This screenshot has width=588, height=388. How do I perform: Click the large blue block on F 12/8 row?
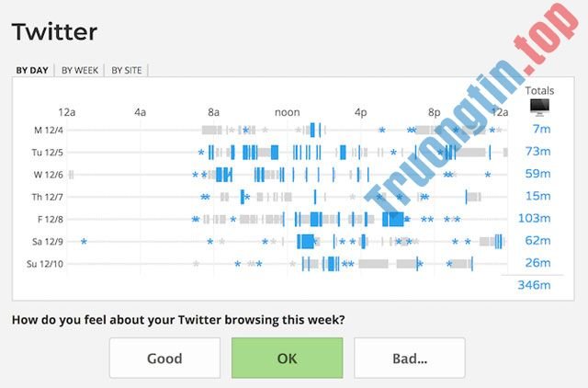click(393, 219)
